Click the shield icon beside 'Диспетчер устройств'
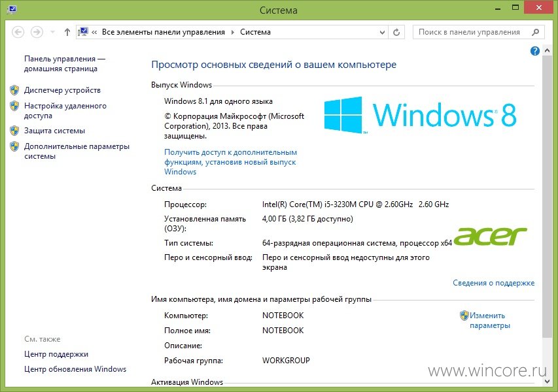The width and height of the screenshot is (558, 392). pos(14,90)
